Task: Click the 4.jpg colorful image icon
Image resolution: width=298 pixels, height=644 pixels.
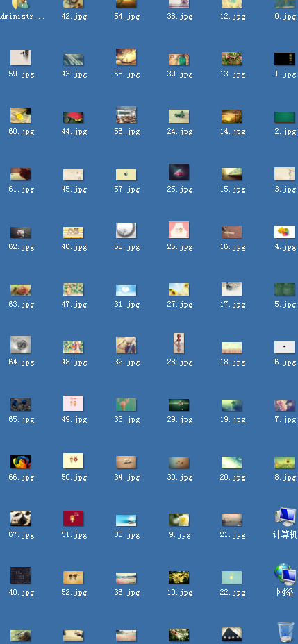Action: click(284, 232)
